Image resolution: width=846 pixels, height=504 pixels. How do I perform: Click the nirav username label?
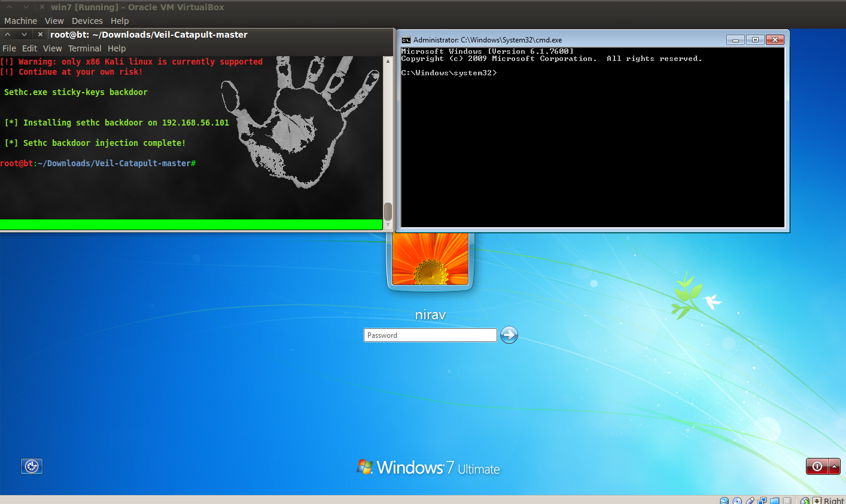tap(430, 314)
